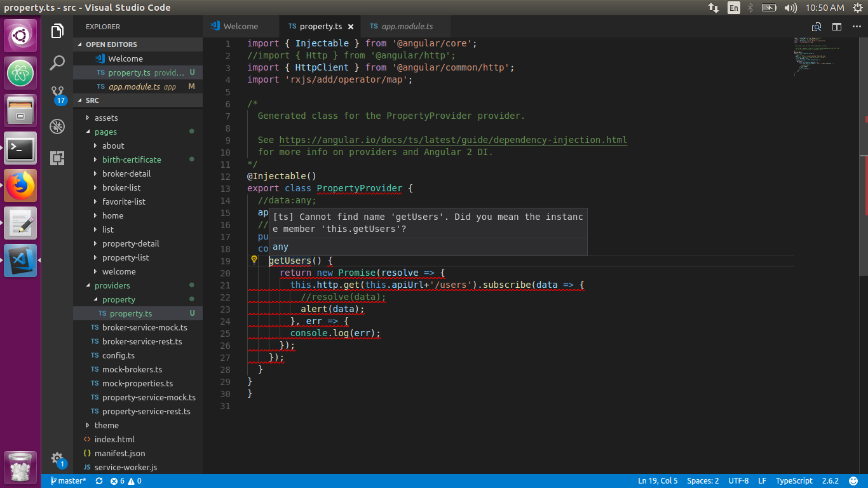Screen dimensions: 868x488
Task: Collapse the providers folder
Action: click(x=112, y=285)
